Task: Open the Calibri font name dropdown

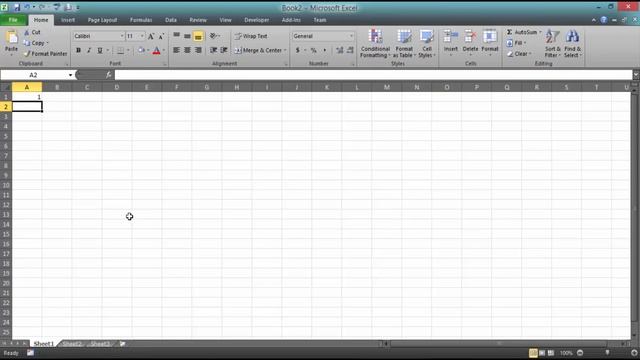Action: 122,36
